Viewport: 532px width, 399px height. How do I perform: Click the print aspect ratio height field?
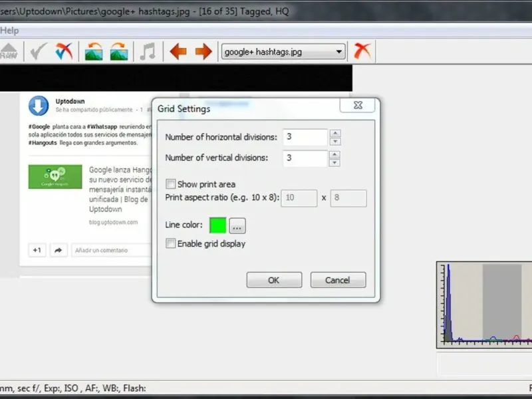pos(348,198)
